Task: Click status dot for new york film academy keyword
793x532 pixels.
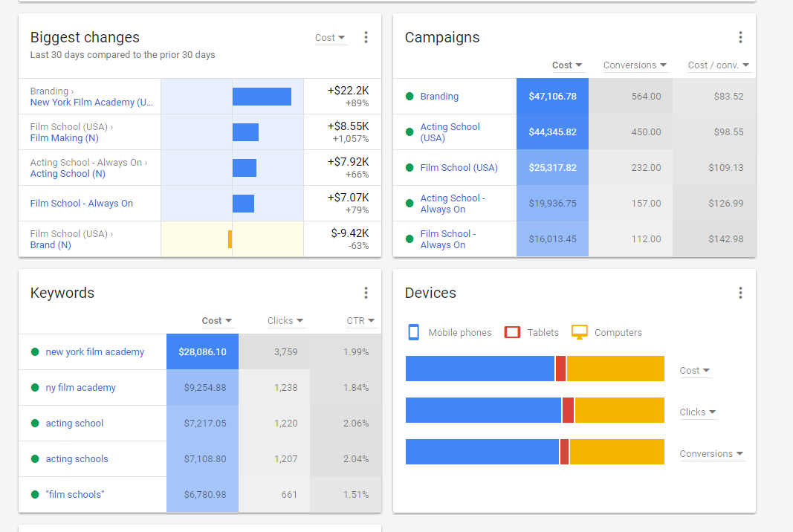Action: (35, 352)
